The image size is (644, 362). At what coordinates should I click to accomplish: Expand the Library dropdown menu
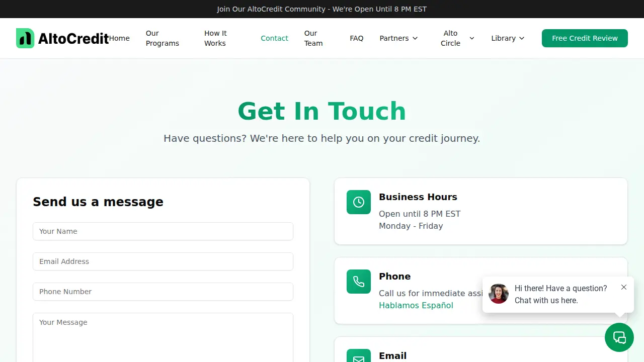click(x=508, y=38)
